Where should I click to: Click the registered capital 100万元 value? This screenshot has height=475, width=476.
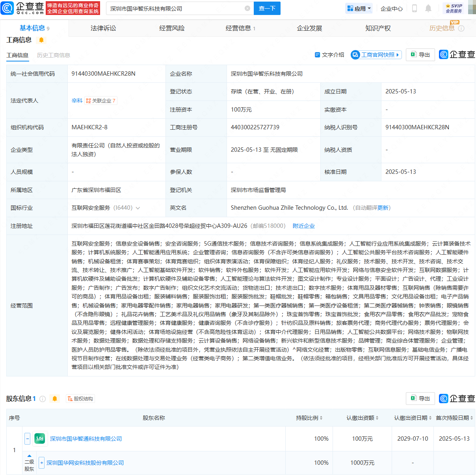click(241, 110)
